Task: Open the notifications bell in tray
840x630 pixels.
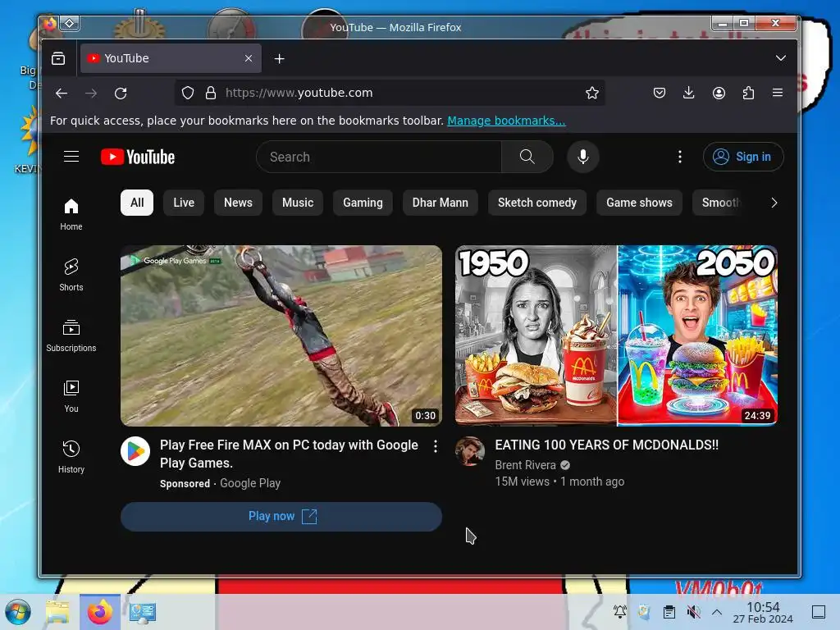Action: pos(620,612)
